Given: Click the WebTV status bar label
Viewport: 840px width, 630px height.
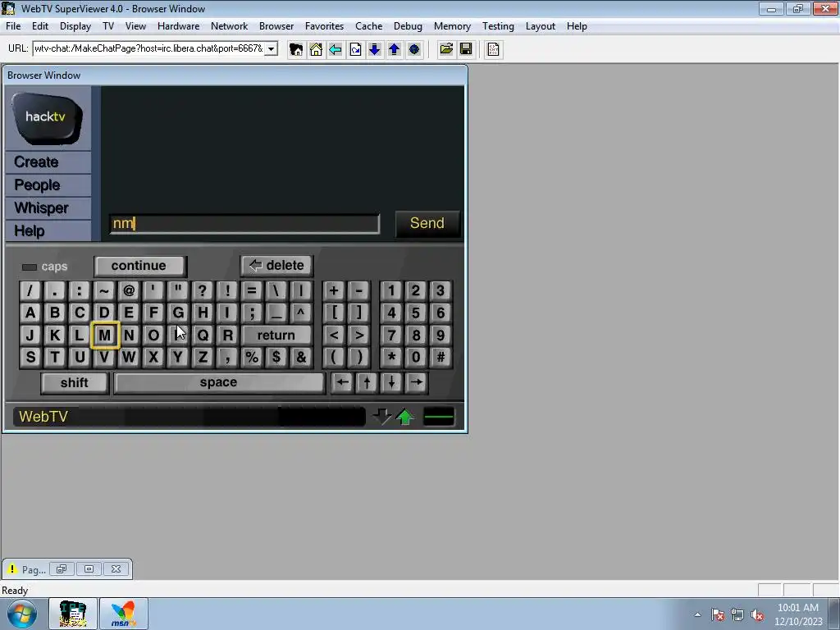Looking at the screenshot, I should click(43, 416).
